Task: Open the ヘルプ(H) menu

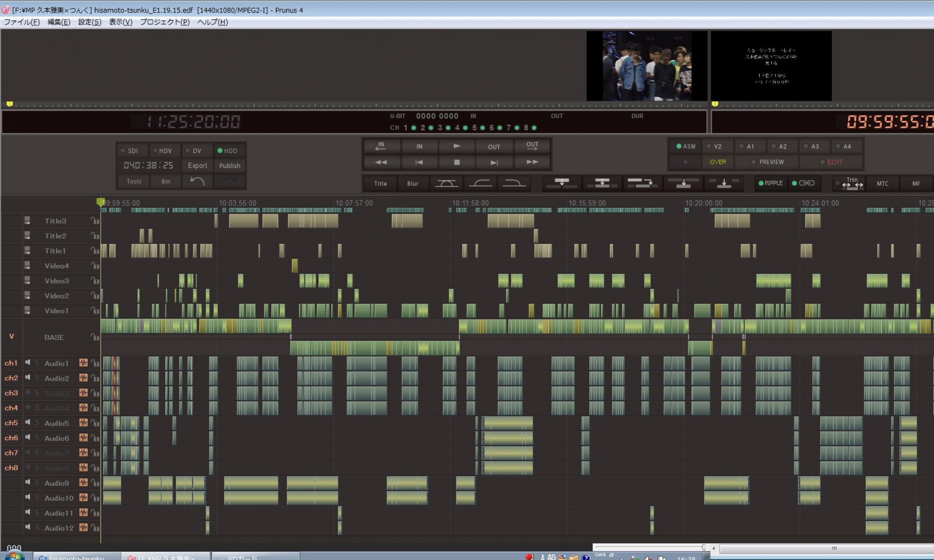Action: point(212,22)
